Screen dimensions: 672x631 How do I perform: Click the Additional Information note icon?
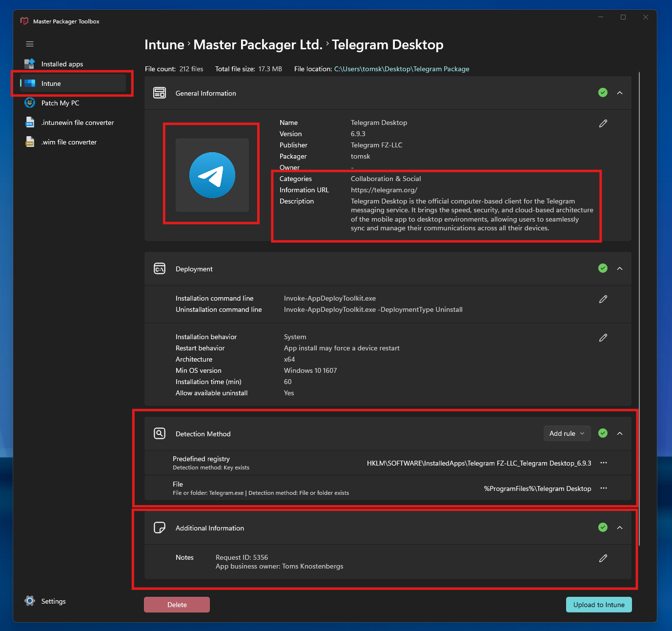click(x=160, y=528)
